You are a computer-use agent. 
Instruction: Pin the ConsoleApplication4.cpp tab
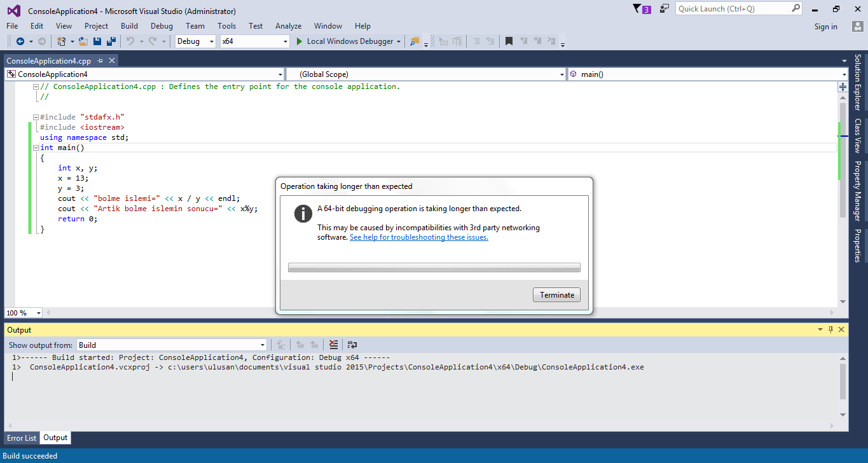click(100, 60)
